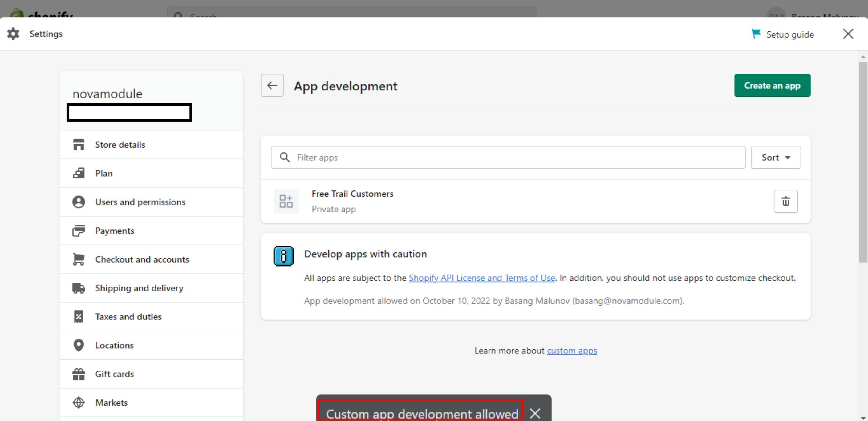
Task: Click the Filter apps magnifier icon
Action: pos(285,158)
